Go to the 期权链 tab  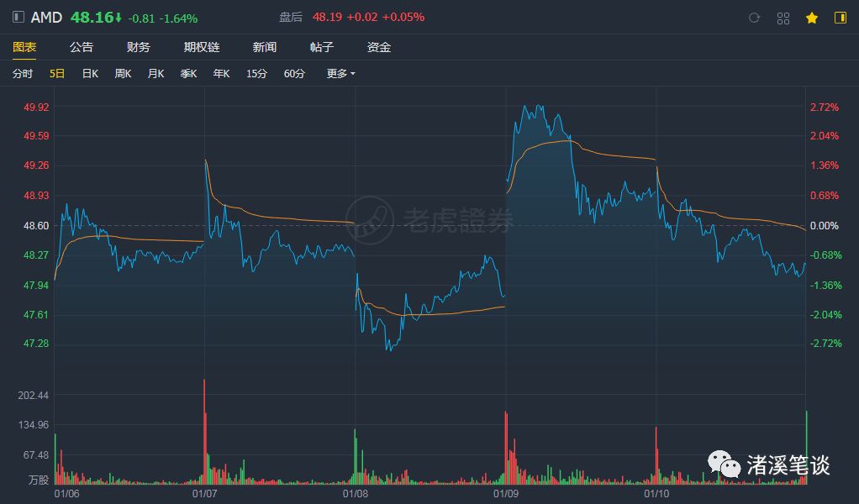pyautogui.click(x=202, y=47)
